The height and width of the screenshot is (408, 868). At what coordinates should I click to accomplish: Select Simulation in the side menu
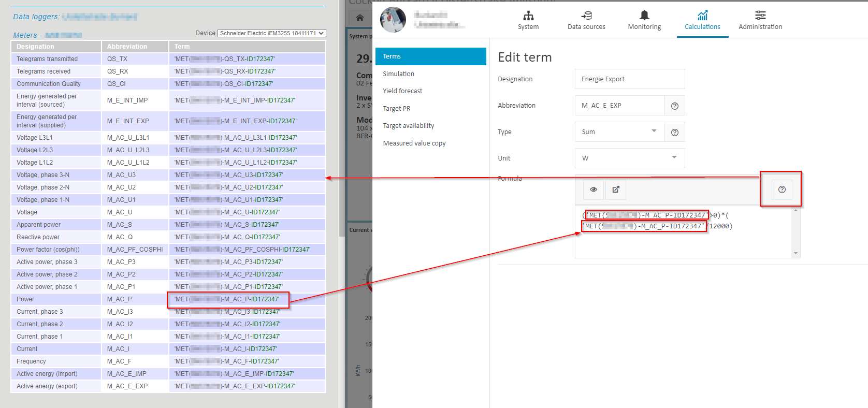click(398, 74)
